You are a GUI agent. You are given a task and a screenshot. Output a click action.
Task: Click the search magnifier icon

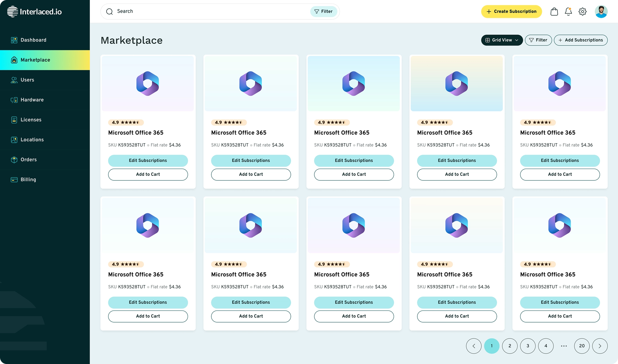[110, 11]
